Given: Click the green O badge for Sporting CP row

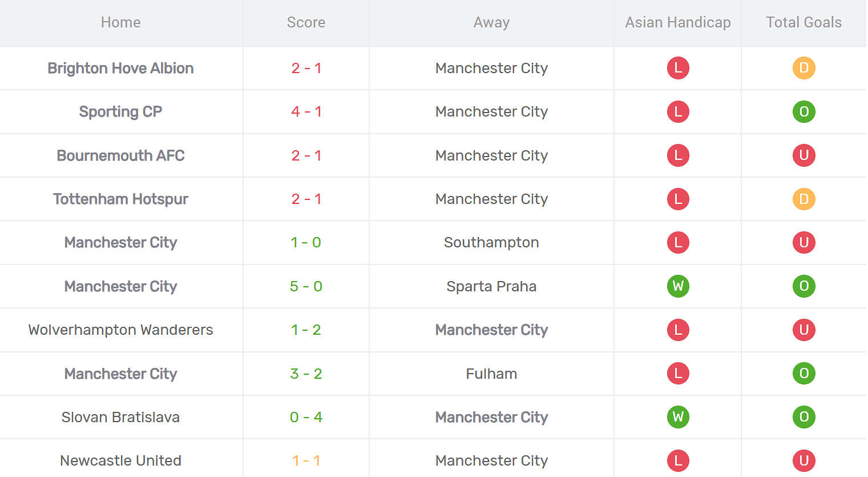Looking at the screenshot, I should click(x=804, y=111).
